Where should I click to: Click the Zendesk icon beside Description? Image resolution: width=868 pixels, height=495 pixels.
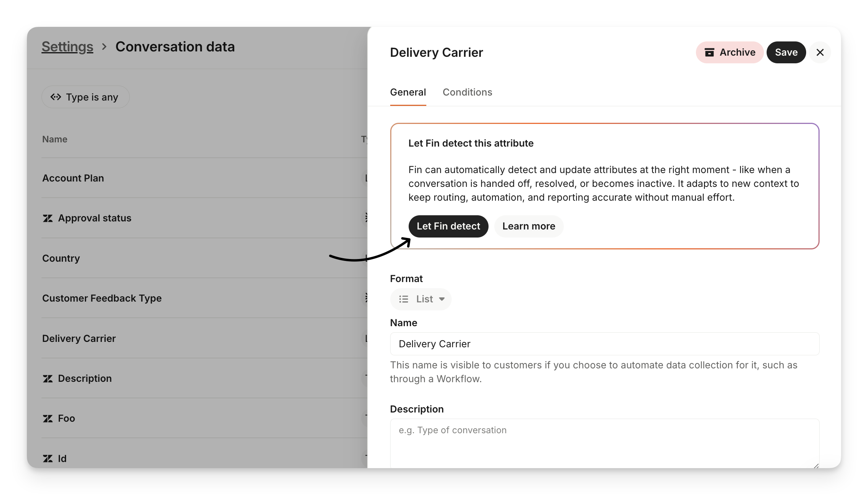click(48, 379)
